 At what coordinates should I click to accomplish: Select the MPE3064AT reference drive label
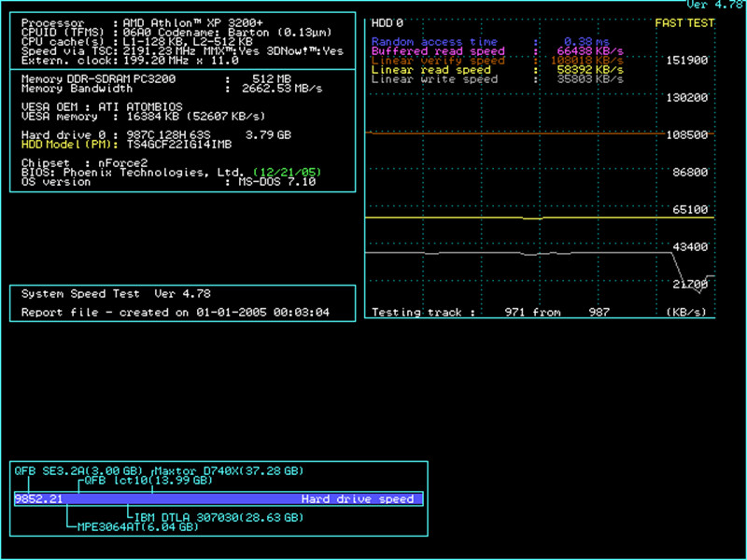click(137, 526)
